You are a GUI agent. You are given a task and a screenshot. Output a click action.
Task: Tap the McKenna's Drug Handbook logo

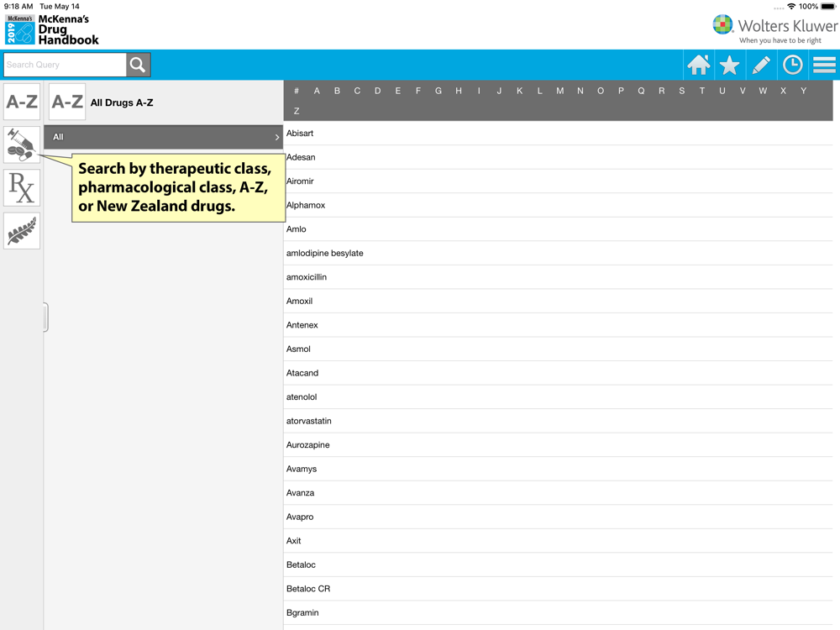(52, 29)
